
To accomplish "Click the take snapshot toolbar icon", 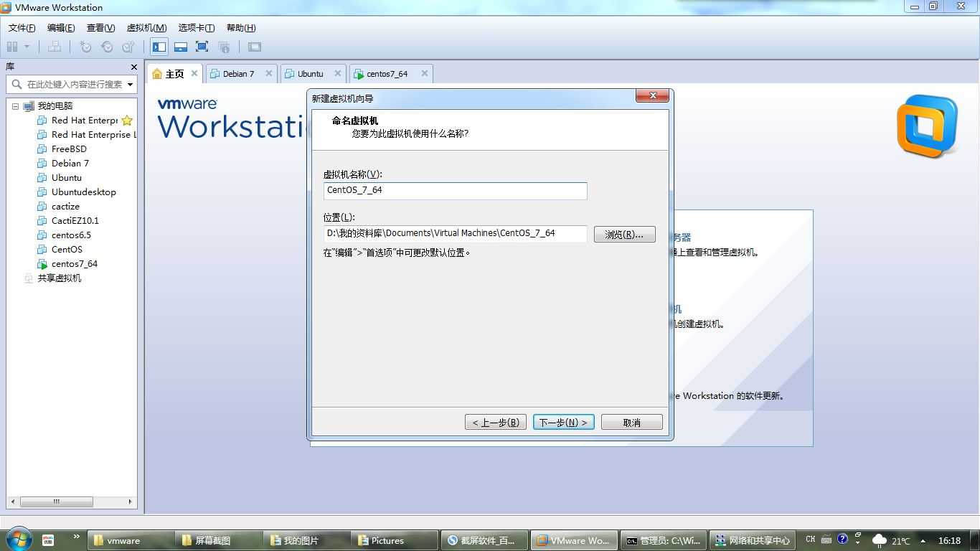I will click(85, 47).
